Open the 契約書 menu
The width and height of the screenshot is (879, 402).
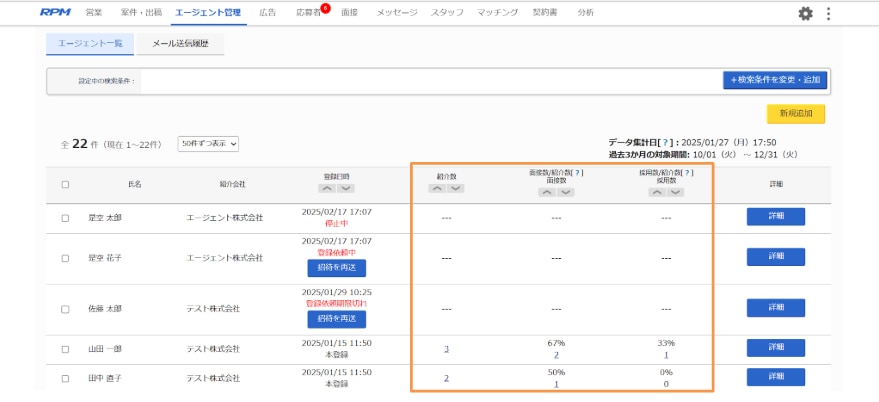click(x=545, y=12)
